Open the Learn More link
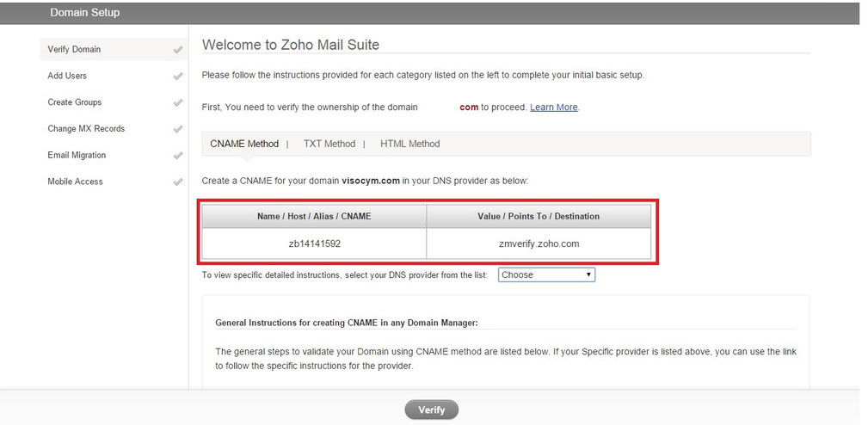 pos(553,108)
